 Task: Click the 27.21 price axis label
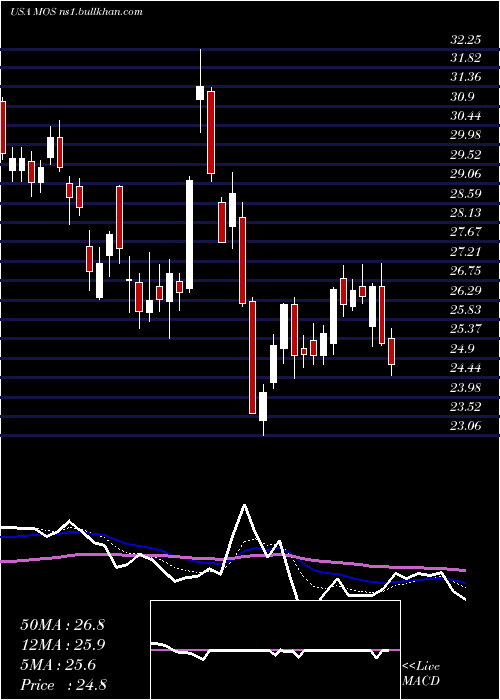pyautogui.click(x=466, y=251)
